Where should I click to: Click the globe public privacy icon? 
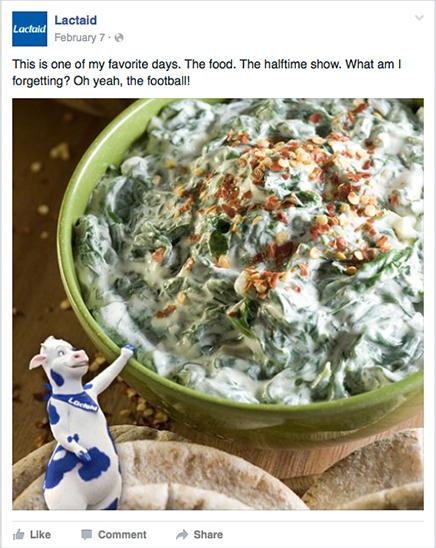pyautogui.click(x=119, y=37)
